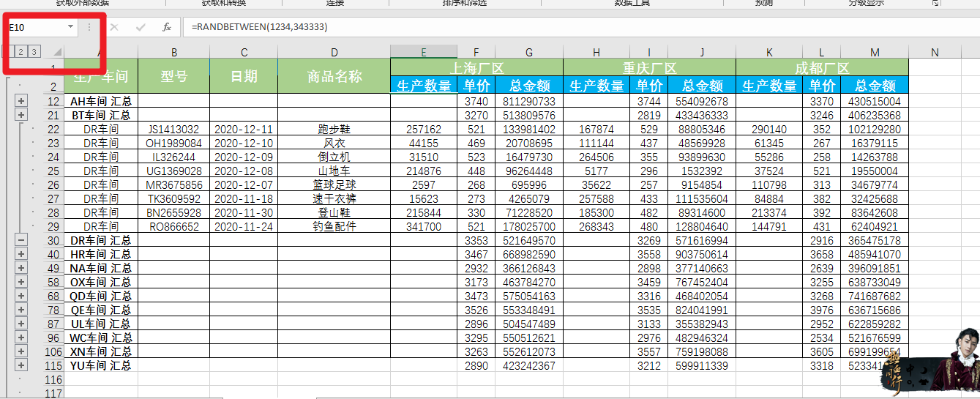Select column G header

[529, 52]
